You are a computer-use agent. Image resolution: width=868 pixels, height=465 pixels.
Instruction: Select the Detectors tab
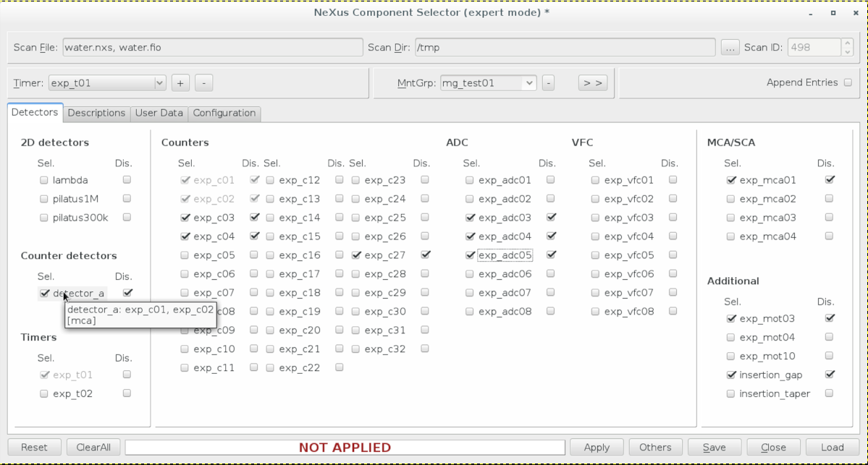pyautogui.click(x=35, y=112)
